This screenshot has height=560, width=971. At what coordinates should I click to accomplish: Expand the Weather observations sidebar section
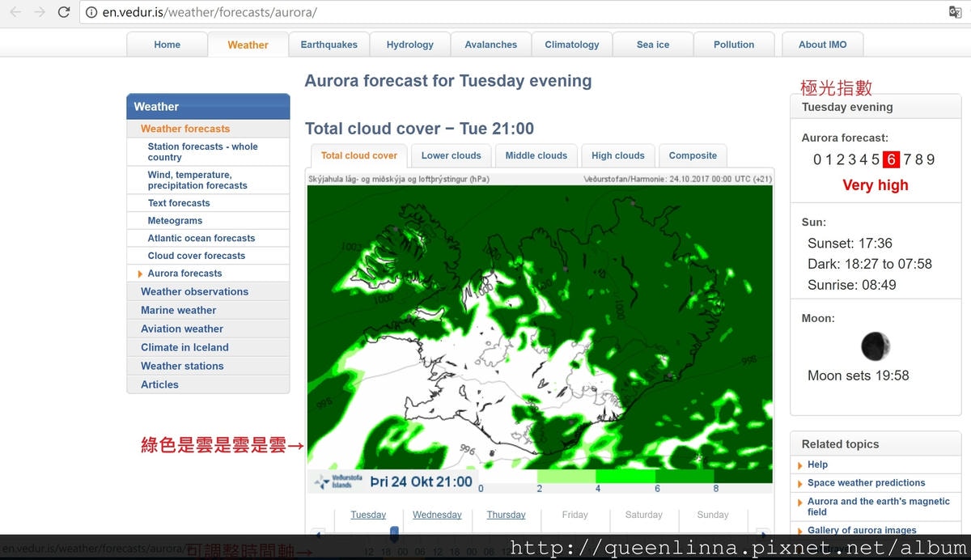(194, 291)
